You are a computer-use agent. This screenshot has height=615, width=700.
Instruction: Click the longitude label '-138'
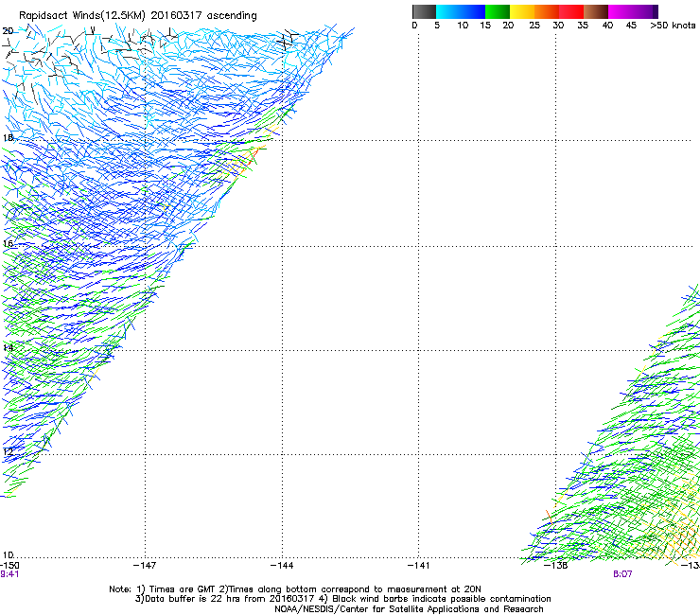click(556, 566)
